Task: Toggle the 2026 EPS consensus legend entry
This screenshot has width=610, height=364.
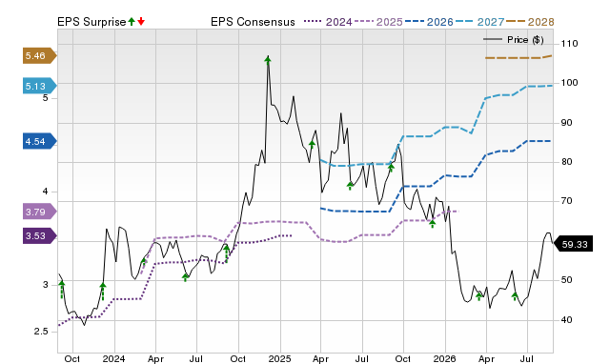Action: 429,22
